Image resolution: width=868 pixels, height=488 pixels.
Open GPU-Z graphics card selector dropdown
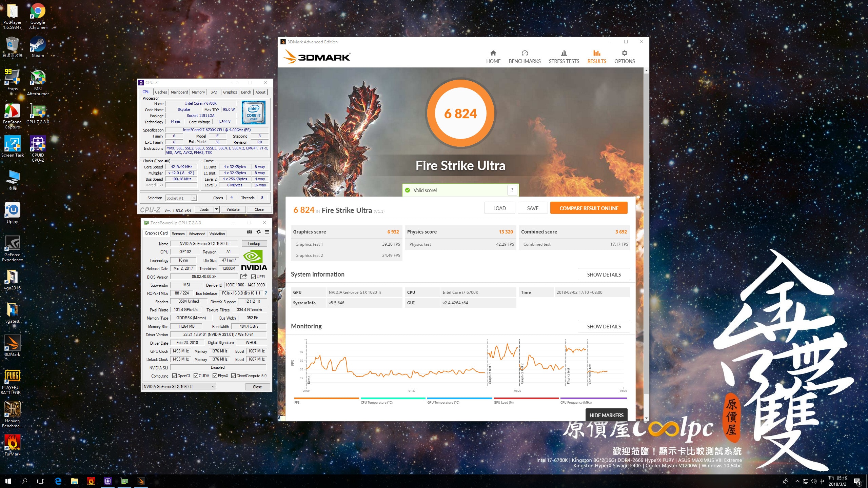179,387
